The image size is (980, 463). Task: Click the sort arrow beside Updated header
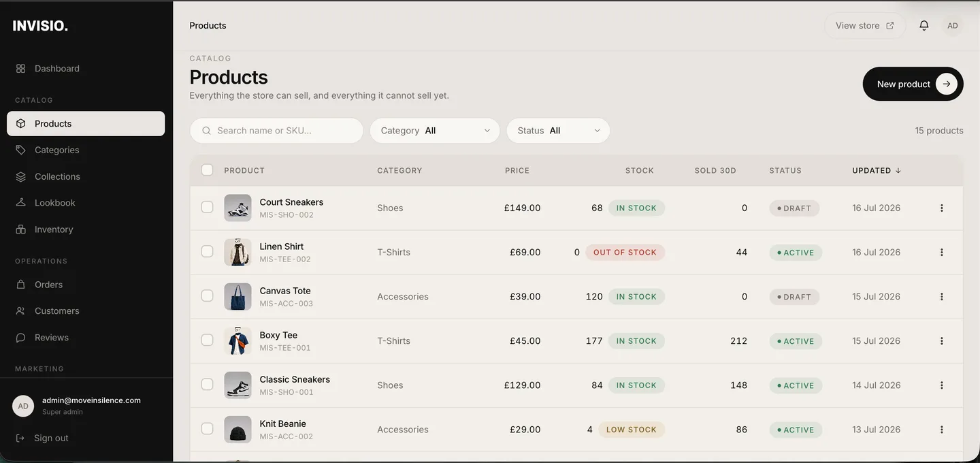[x=898, y=170]
